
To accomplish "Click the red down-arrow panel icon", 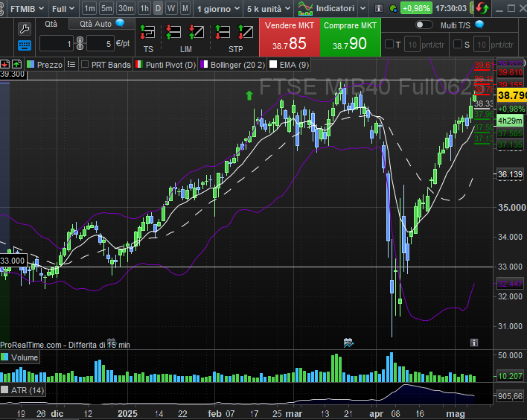I will point(4,64).
